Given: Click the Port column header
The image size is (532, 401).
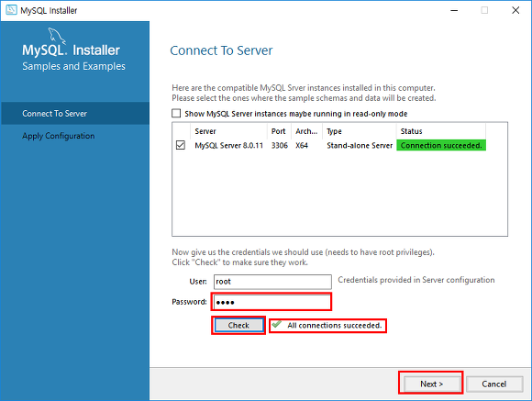Looking at the screenshot, I should pyautogui.click(x=279, y=131).
